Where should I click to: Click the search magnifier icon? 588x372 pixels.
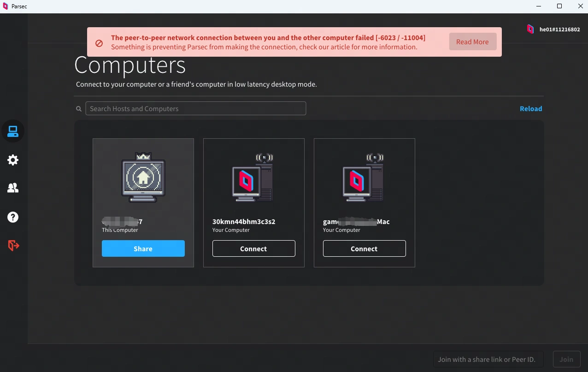point(79,109)
